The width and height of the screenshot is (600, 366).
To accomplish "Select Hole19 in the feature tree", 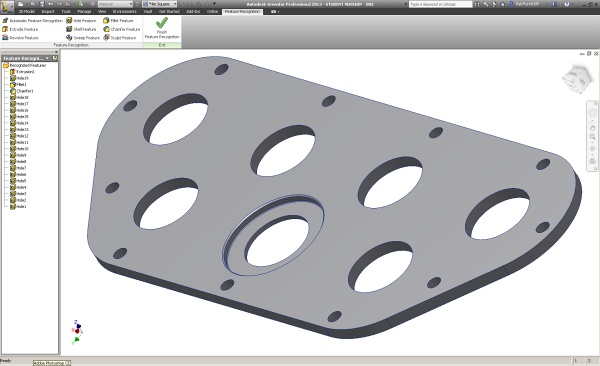I will (20, 78).
